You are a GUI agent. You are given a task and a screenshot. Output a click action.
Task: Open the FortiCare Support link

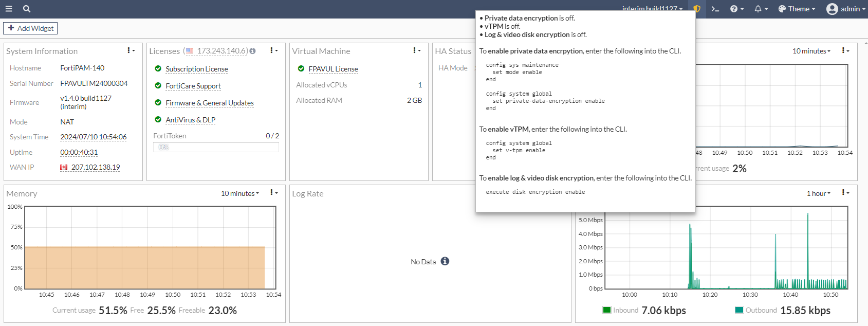click(193, 86)
